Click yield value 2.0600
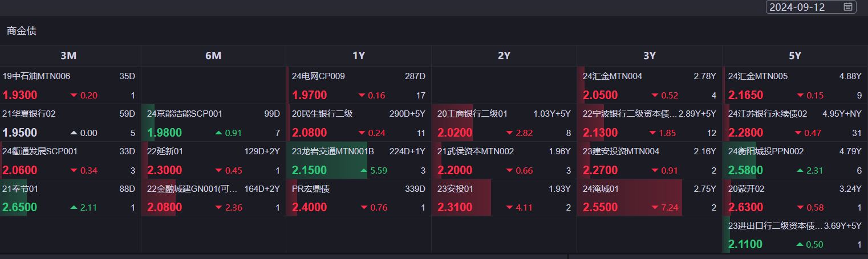868x259 pixels. 20,170
